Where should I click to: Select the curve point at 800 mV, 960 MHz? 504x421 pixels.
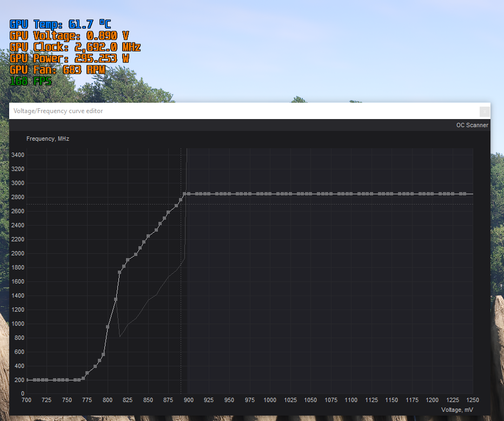[x=108, y=327]
